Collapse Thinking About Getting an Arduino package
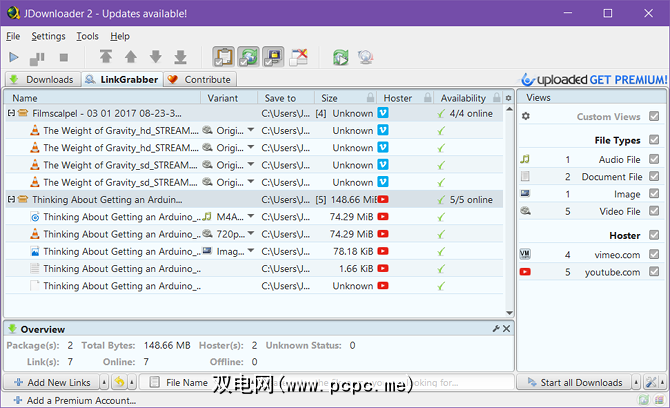 (x=11, y=200)
